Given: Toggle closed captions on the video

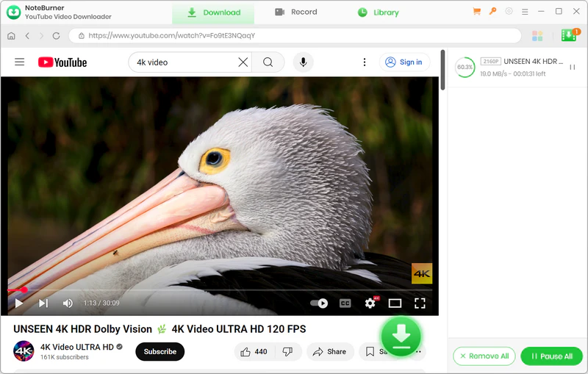Looking at the screenshot, I should point(345,303).
